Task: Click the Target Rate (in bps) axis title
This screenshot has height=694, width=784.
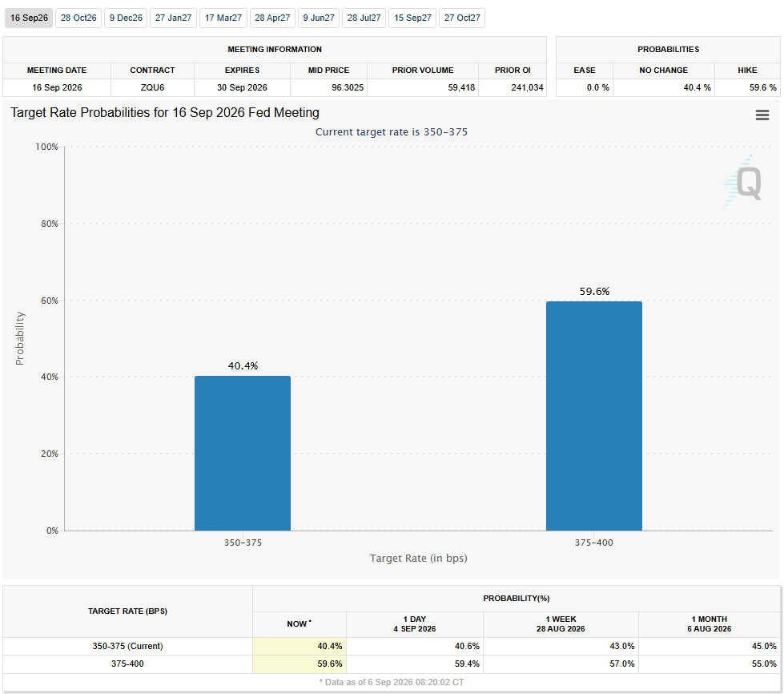Action: [419, 559]
